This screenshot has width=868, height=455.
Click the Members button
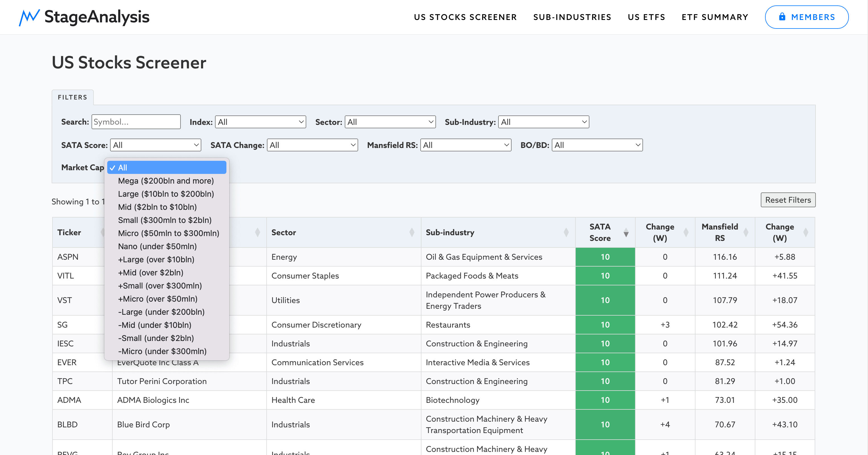(x=807, y=17)
